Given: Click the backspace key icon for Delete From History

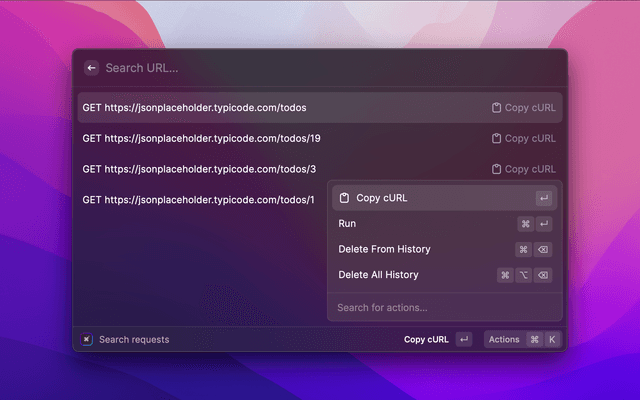Looking at the screenshot, I should point(543,249).
